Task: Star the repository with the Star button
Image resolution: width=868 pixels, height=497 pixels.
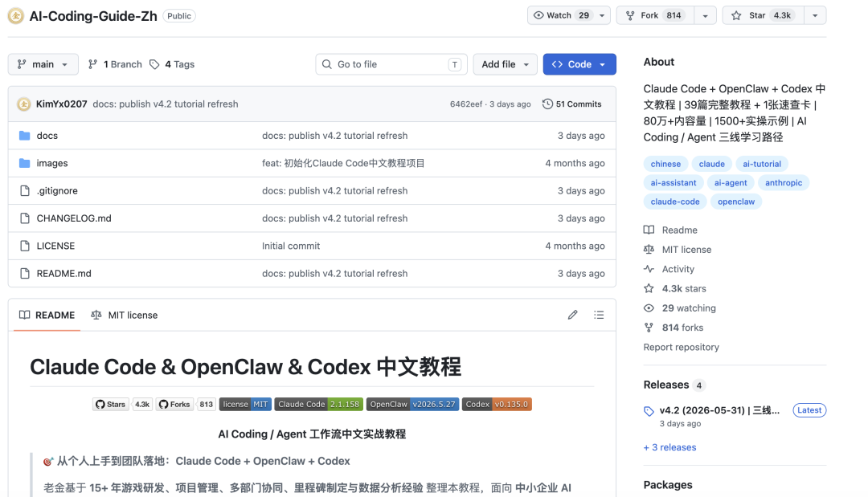Action: point(764,15)
